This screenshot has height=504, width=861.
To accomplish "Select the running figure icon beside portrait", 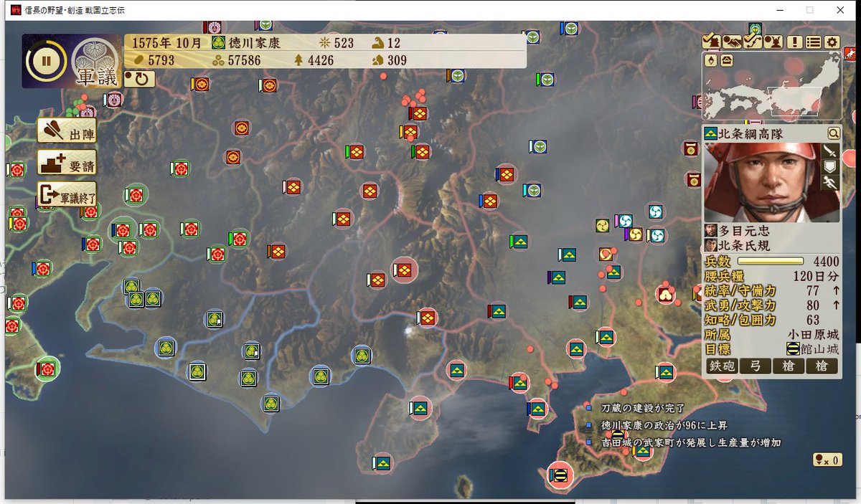I will [x=831, y=184].
